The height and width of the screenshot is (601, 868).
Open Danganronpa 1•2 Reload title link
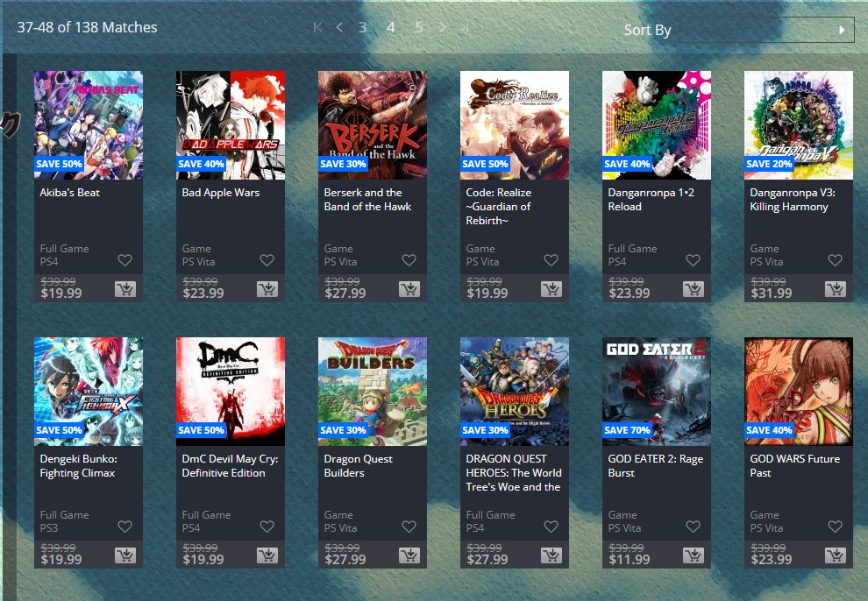coord(651,200)
